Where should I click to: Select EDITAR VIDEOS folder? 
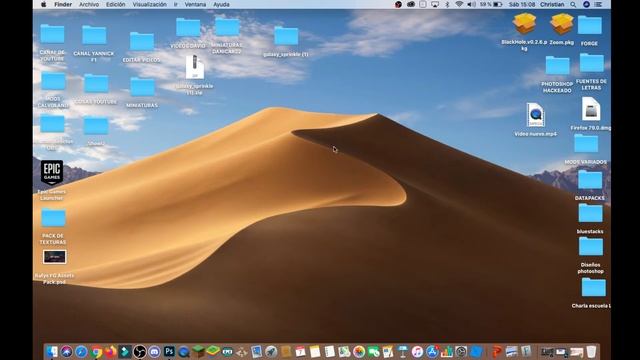[142, 42]
